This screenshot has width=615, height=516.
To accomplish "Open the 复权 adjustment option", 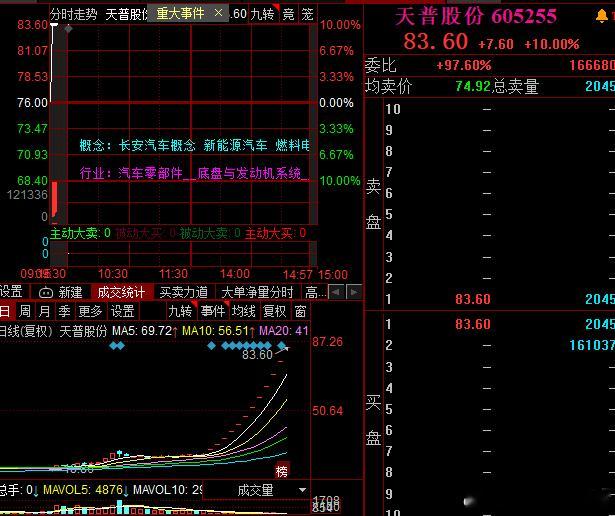I will [x=275, y=311].
